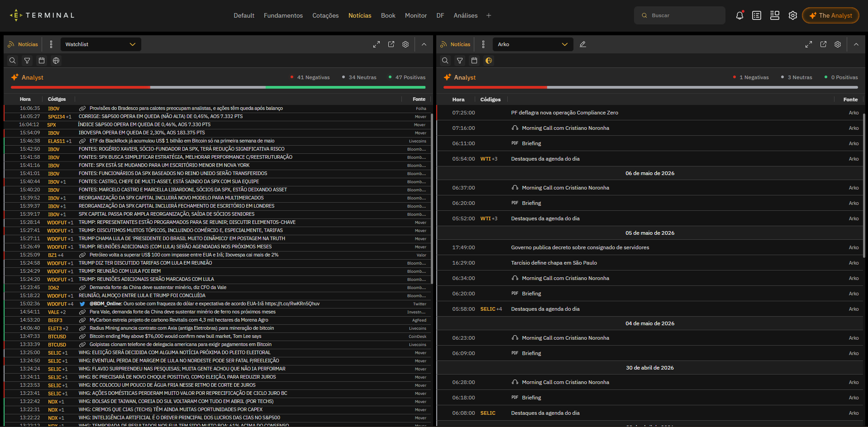The image size is (868, 427).
Task: Open filter in the Watchlist panel
Action: click(x=27, y=61)
